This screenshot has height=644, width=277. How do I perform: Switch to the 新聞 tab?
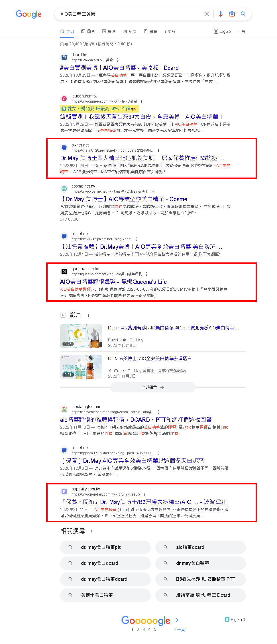(130, 31)
